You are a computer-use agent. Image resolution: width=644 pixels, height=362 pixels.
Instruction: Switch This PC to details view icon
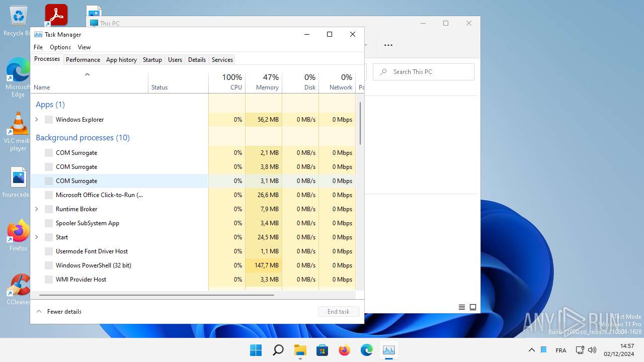click(462, 307)
